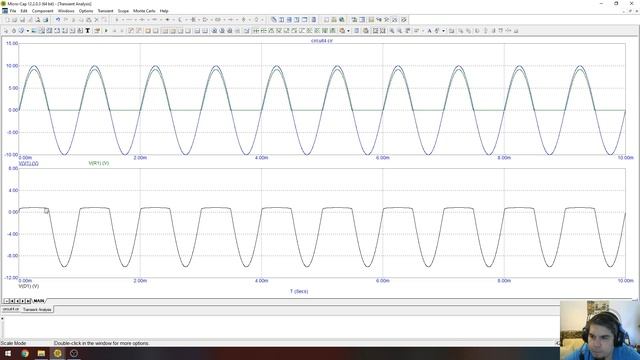Switch to the Transient Analysis window tab
This screenshot has width=640, height=360.
37,309
